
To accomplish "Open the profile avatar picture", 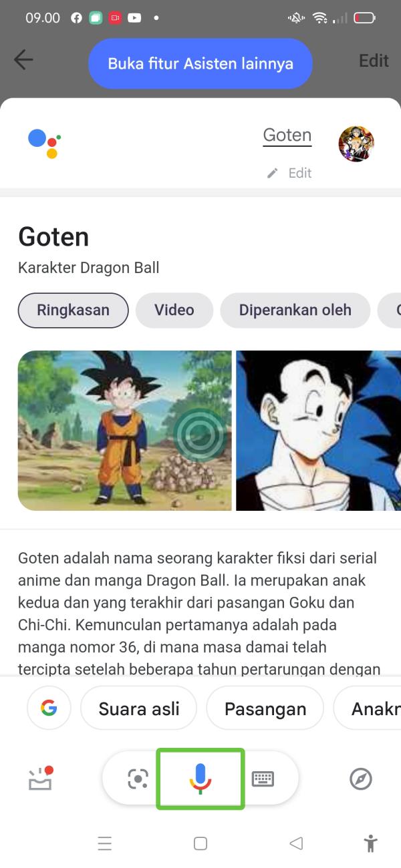I will [x=356, y=144].
